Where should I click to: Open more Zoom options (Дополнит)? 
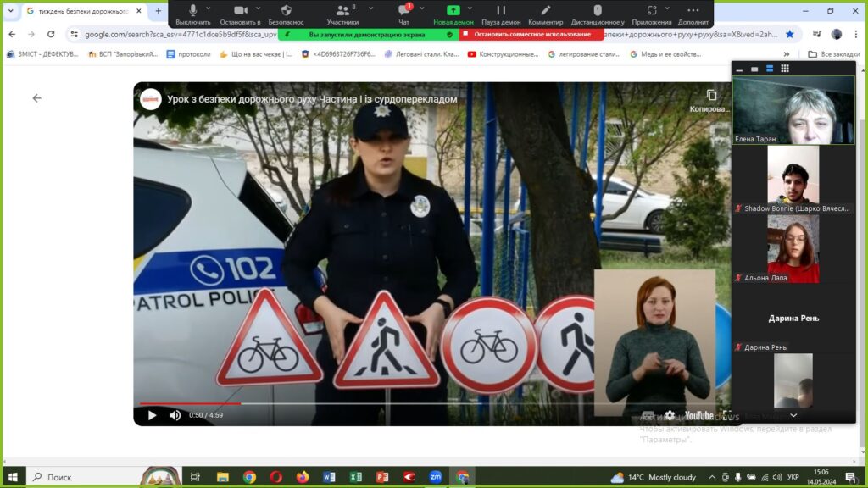pos(693,14)
